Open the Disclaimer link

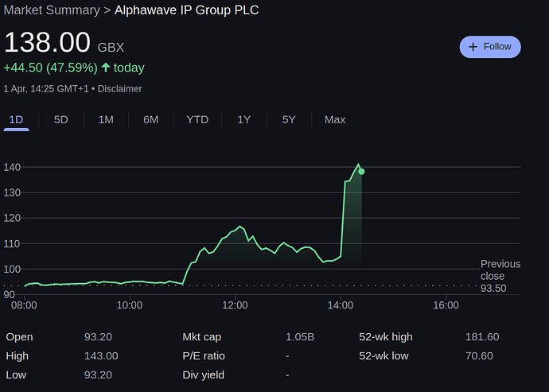click(x=119, y=89)
